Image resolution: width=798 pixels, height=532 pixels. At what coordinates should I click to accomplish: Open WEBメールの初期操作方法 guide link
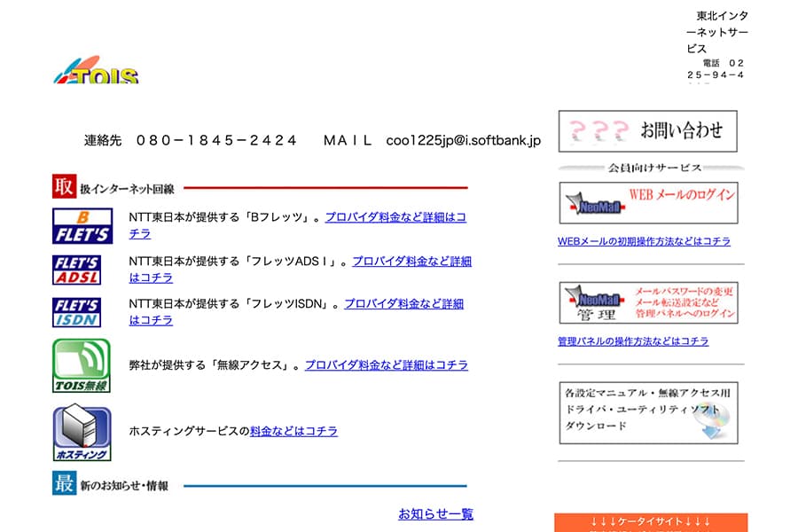point(644,241)
